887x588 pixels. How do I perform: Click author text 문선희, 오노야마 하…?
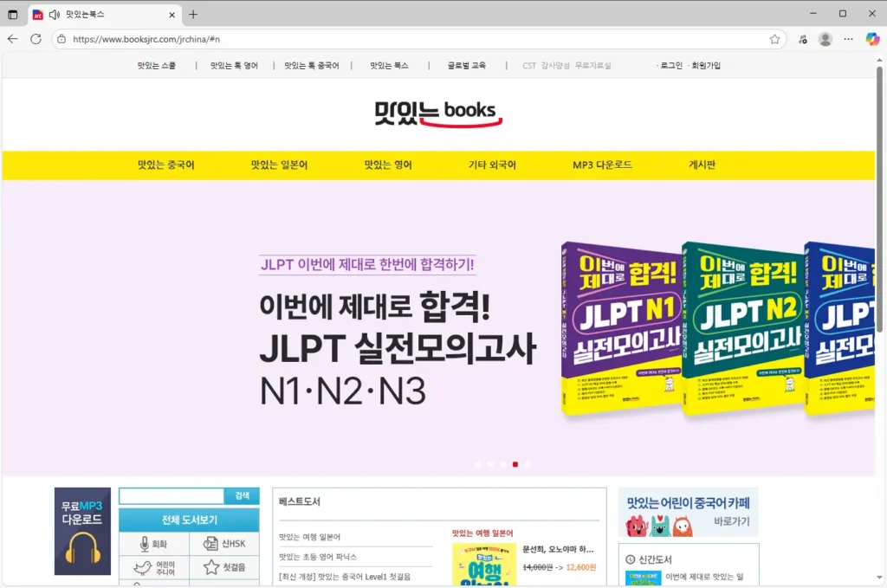tap(558, 550)
